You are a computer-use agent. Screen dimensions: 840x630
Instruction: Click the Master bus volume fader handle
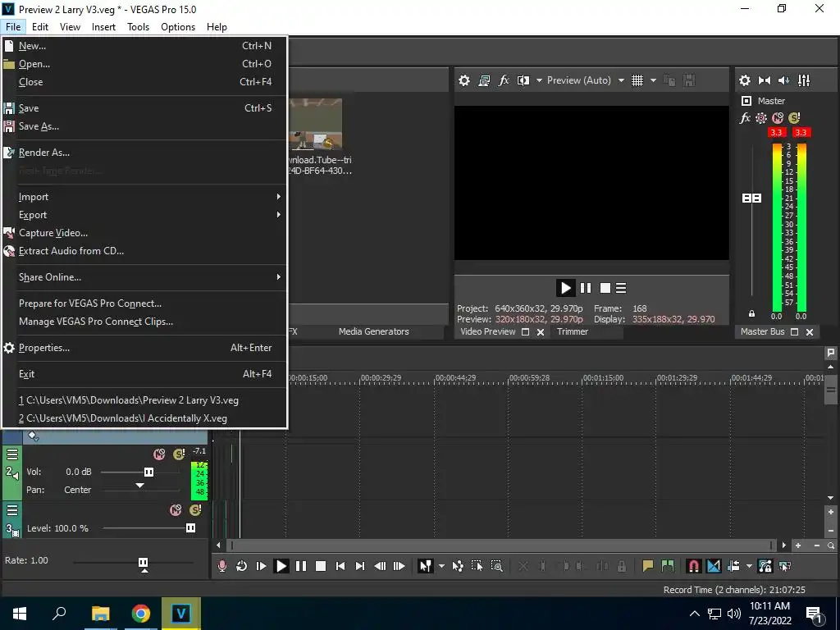[x=751, y=199]
